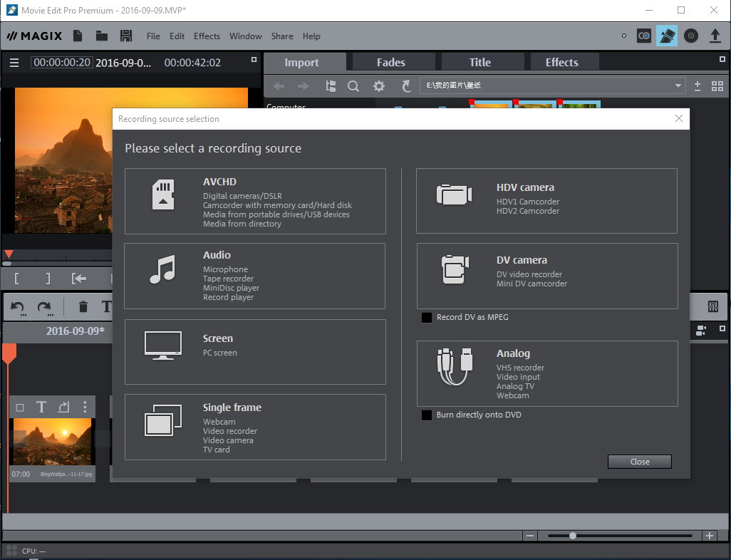Open the mixer icon on the right
The image size is (731, 560).
click(x=713, y=306)
